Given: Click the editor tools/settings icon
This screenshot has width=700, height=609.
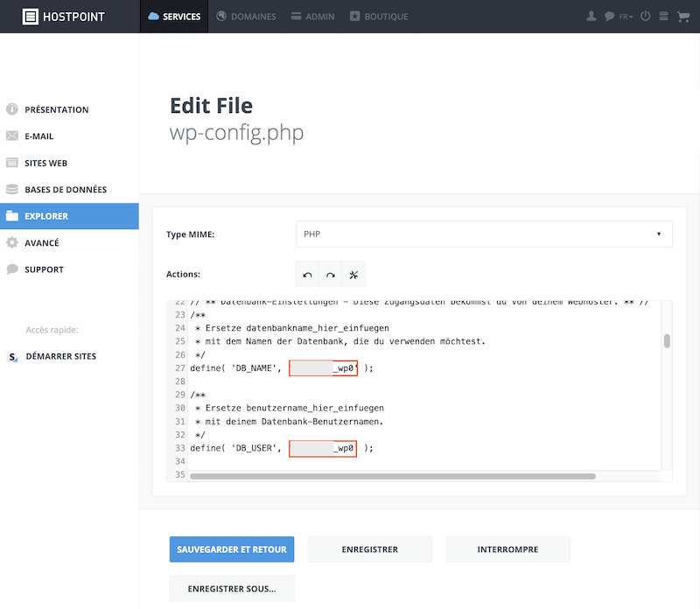Looking at the screenshot, I should click(x=353, y=275).
